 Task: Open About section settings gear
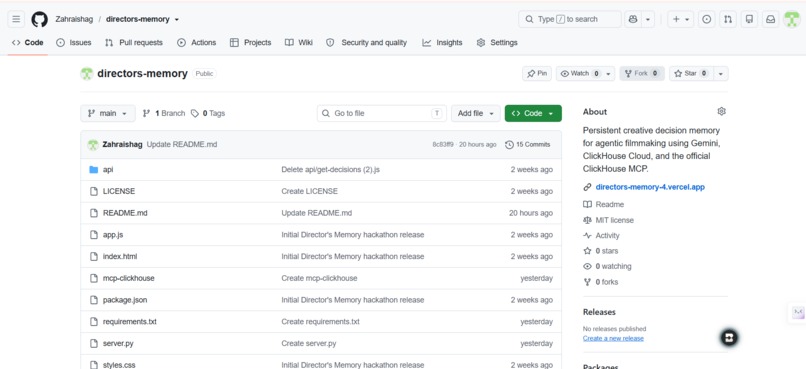722,111
